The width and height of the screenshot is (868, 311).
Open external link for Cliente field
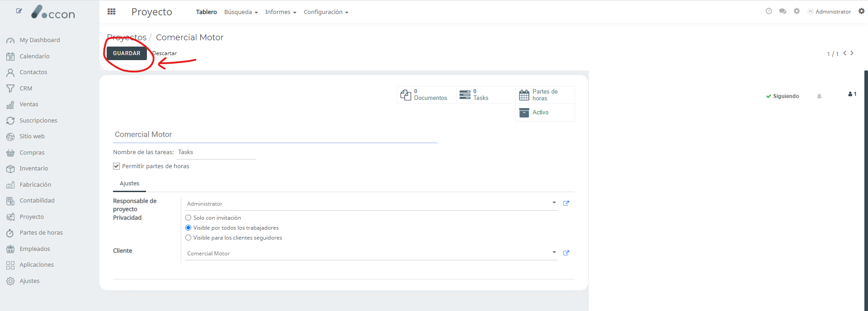coord(566,253)
